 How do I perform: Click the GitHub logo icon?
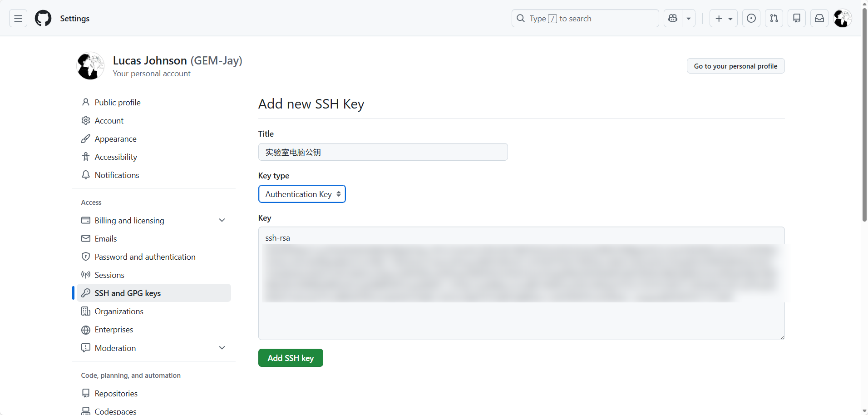43,18
